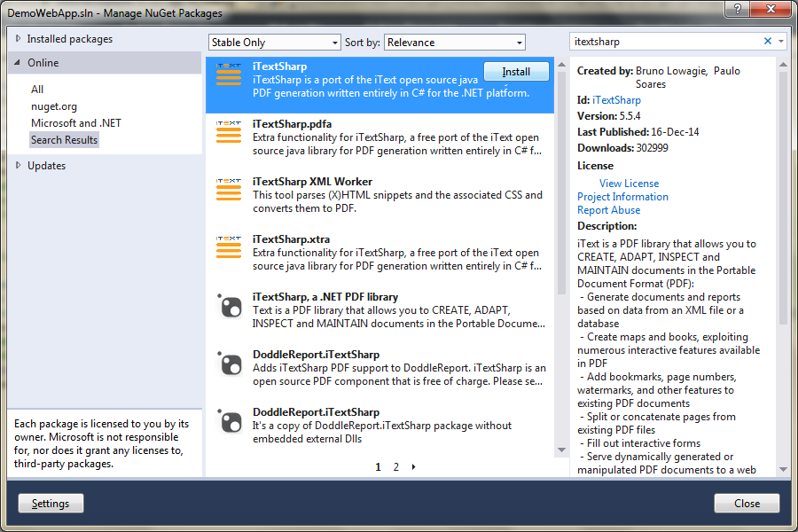Click the iTextSharp package icon
798x532 pixels.
(x=229, y=74)
